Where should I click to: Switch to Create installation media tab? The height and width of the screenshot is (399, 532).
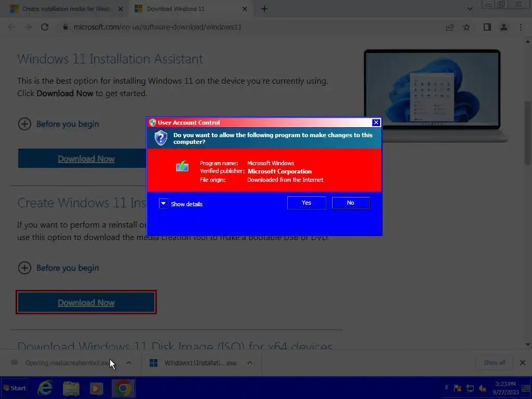coord(65,9)
